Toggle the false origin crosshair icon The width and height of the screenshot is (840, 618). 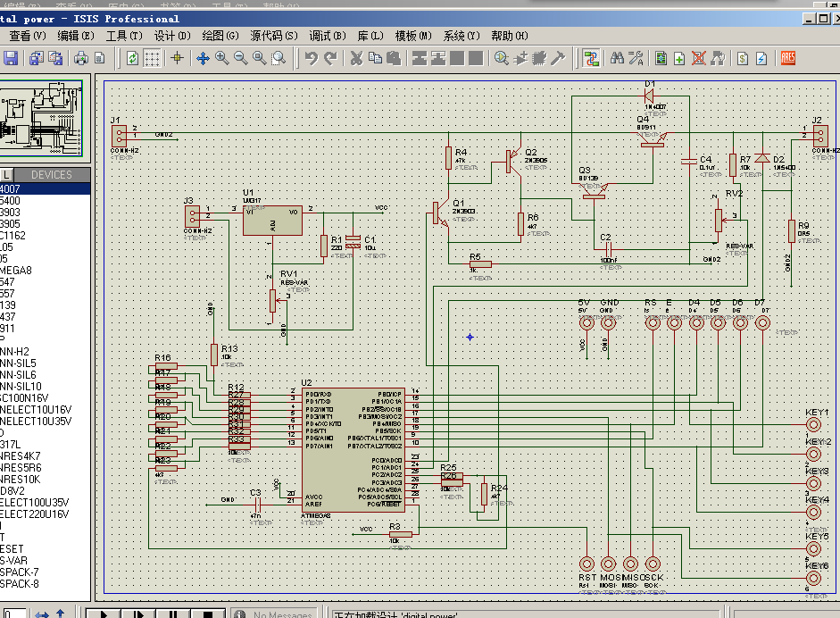click(178, 58)
